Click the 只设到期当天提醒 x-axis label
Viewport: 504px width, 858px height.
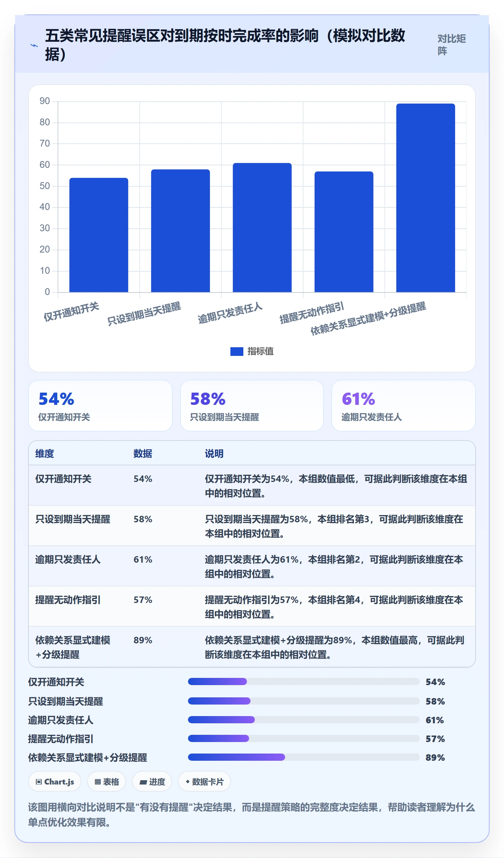point(144,313)
